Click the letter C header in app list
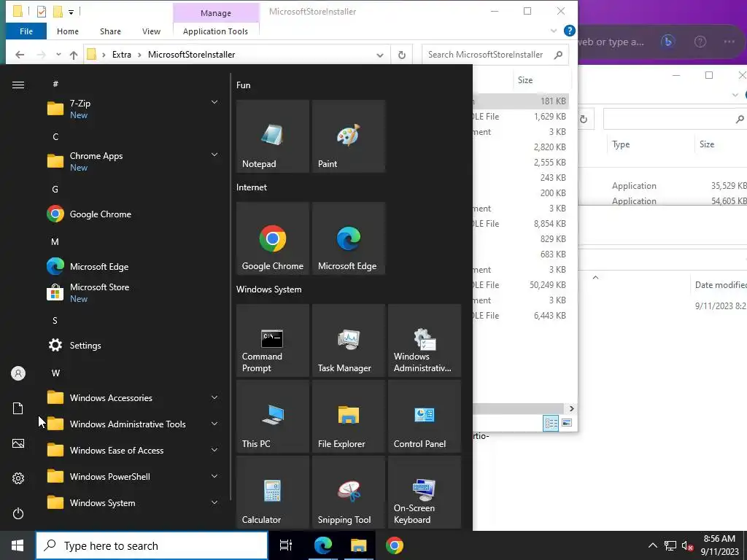 55,136
